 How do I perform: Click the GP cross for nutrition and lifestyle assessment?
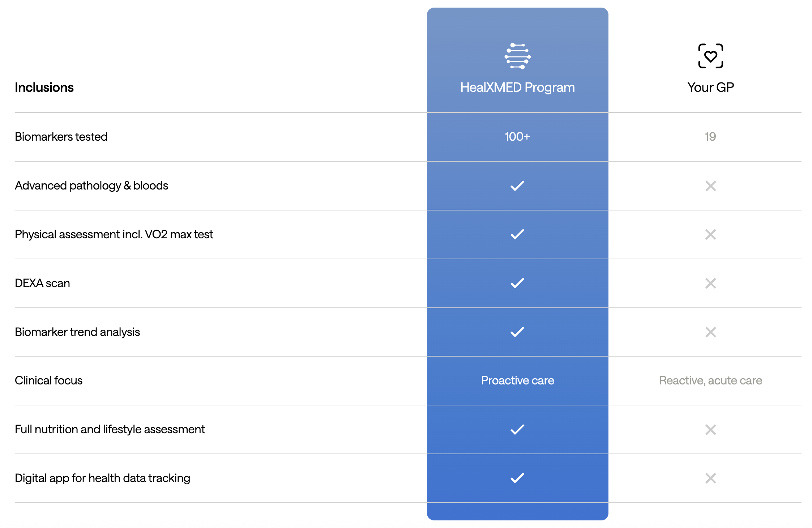pos(710,430)
